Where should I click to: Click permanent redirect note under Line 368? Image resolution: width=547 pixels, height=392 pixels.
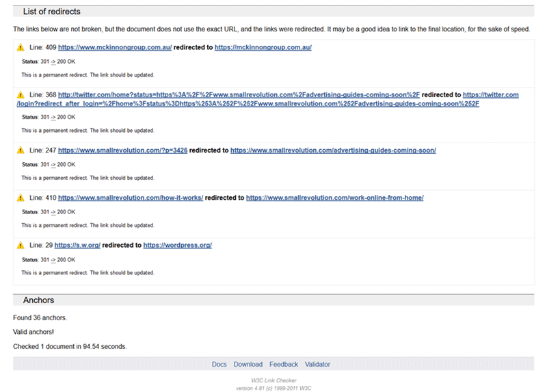(88, 131)
